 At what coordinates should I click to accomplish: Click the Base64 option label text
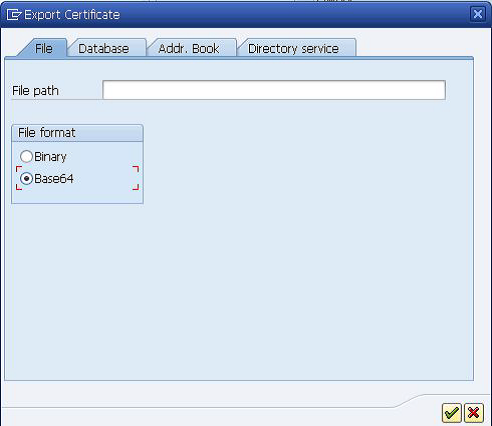54,179
